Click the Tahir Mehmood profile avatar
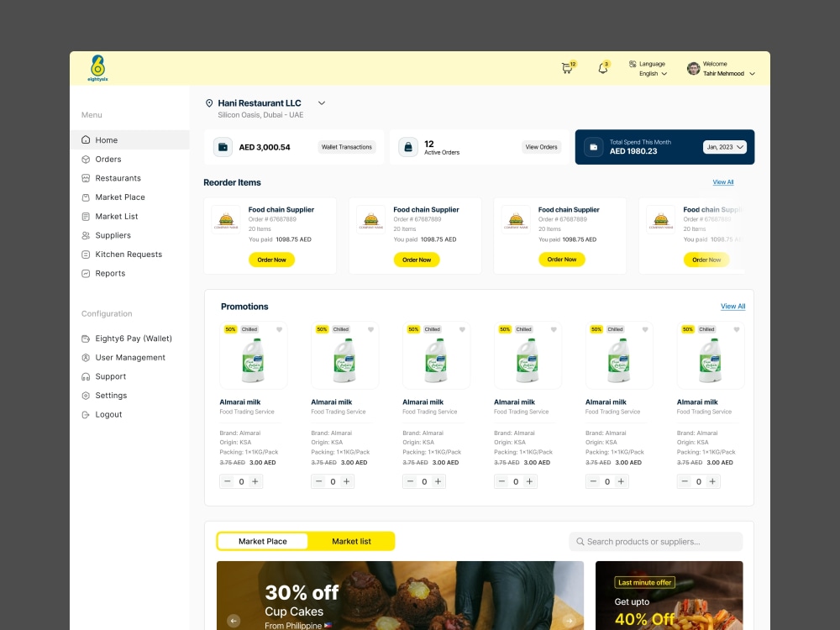 tap(693, 69)
